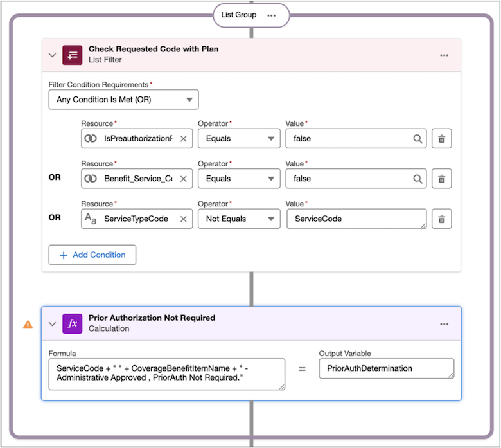Delete the Benefit_Service condition row

point(441,179)
